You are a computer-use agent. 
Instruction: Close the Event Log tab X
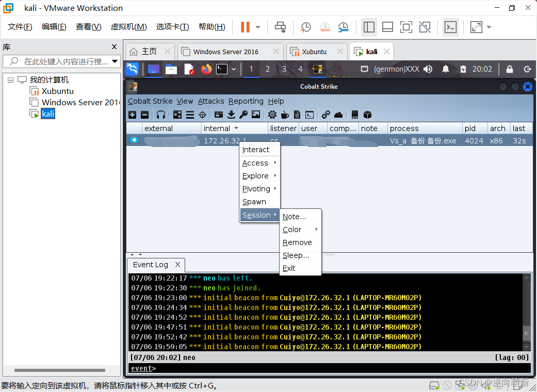pyautogui.click(x=177, y=265)
